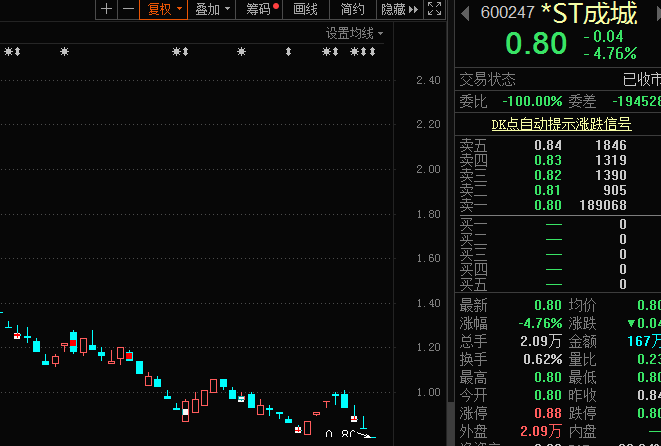
Task: Zoom out chart with minus button
Action: pos(128,9)
